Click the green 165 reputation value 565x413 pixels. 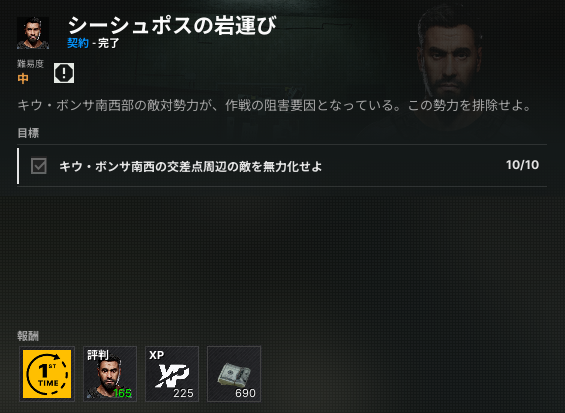point(123,393)
